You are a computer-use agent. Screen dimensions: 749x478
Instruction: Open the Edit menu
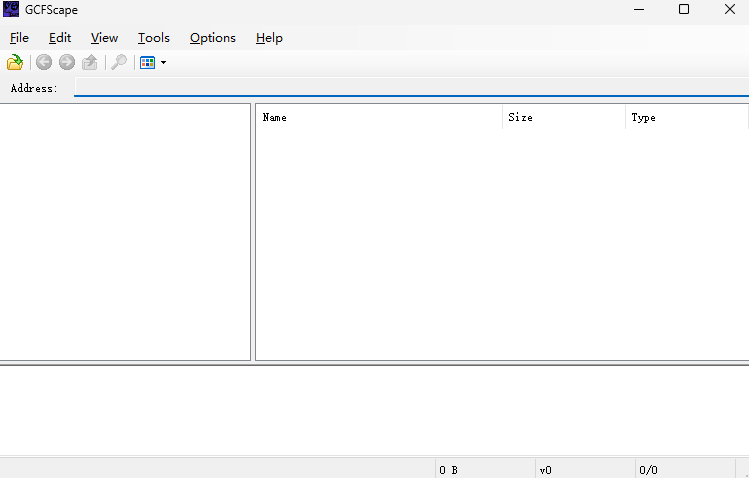[x=60, y=38]
